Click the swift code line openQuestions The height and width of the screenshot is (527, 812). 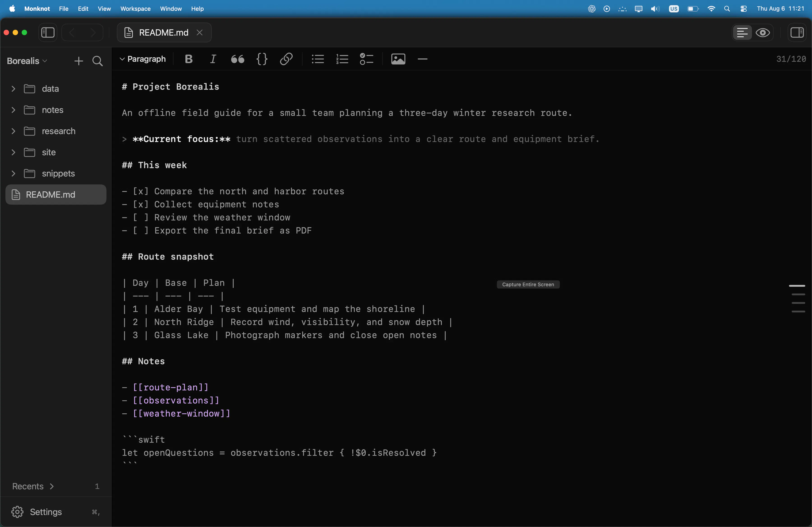click(x=279, y=453)
